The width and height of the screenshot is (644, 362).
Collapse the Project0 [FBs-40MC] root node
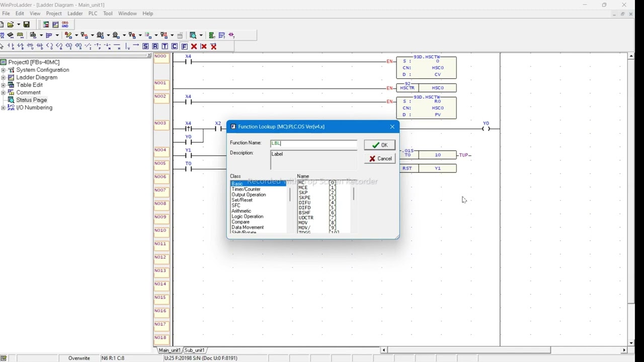[x=3, y=62]
